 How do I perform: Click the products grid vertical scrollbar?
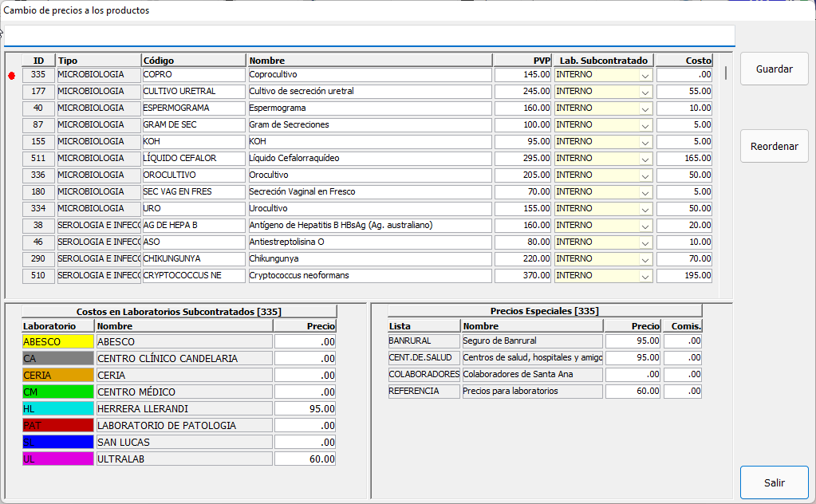(x=725, y=73)
